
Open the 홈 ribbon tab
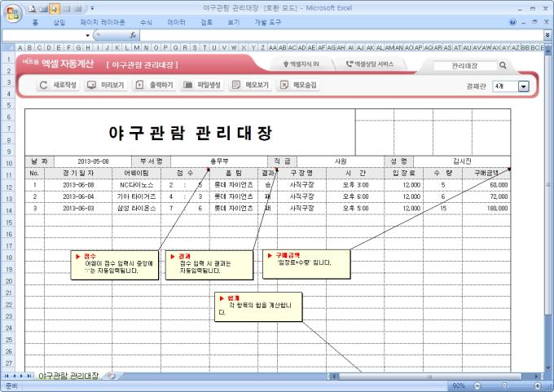[35, 22]
